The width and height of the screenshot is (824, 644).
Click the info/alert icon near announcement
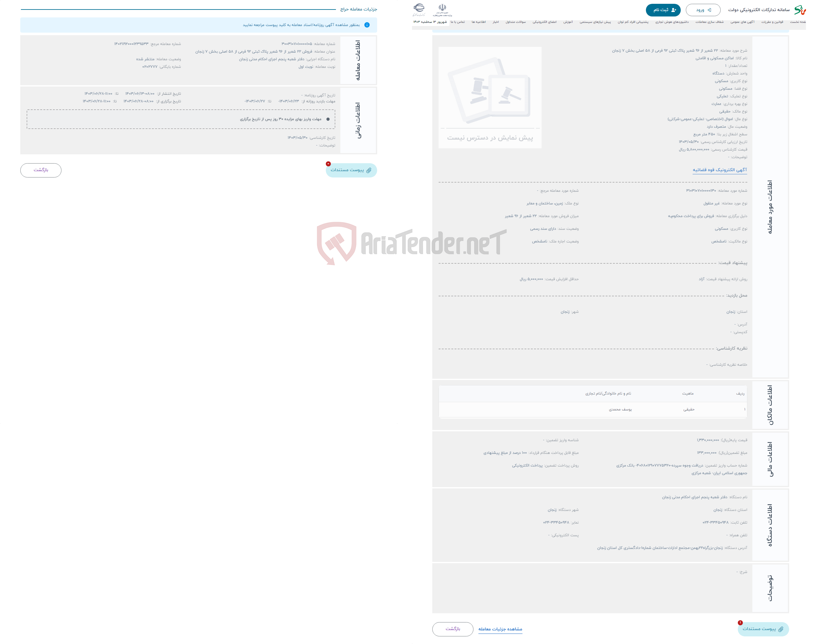[367, 25]
